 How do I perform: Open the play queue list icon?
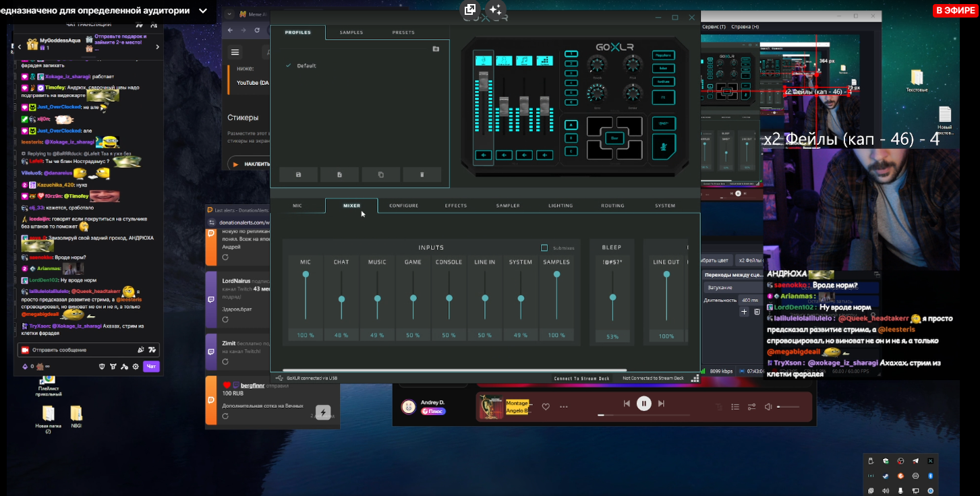point(735,406)
